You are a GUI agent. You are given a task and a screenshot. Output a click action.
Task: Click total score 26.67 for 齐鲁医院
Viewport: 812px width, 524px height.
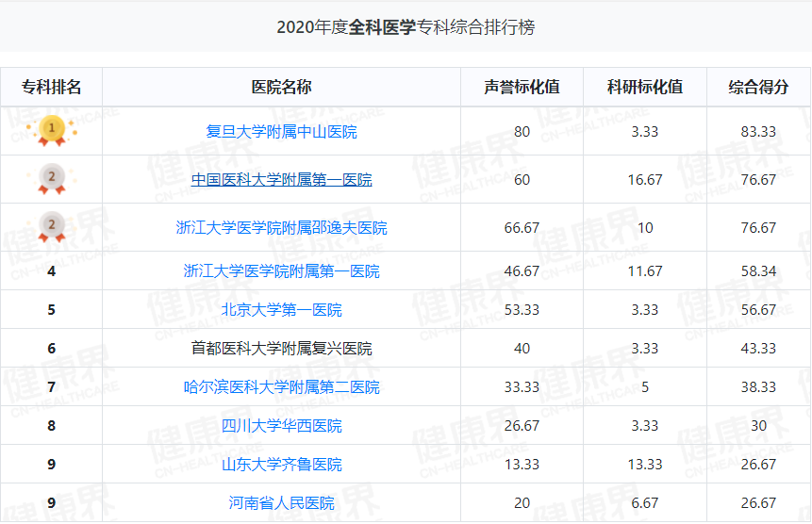pos(758,465)
